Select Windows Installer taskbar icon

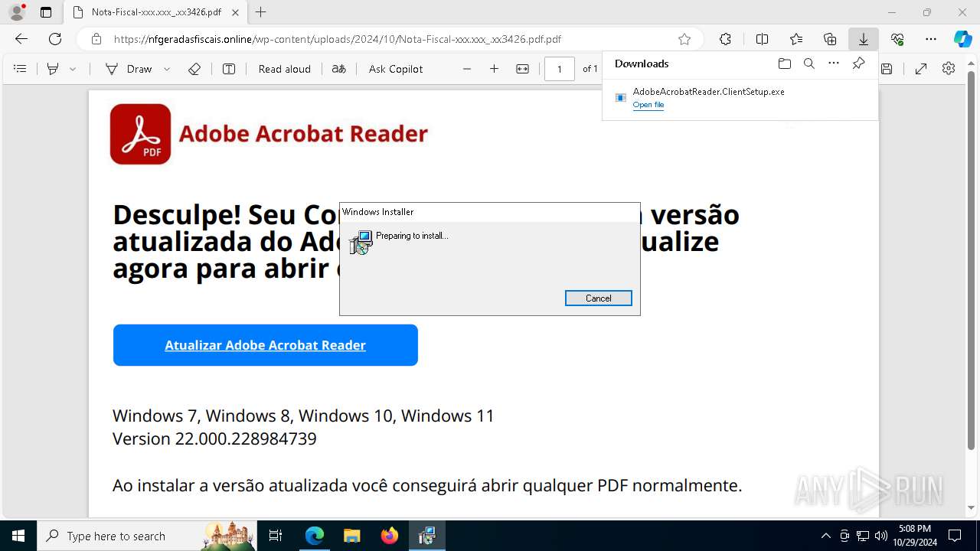pos(426,536)
